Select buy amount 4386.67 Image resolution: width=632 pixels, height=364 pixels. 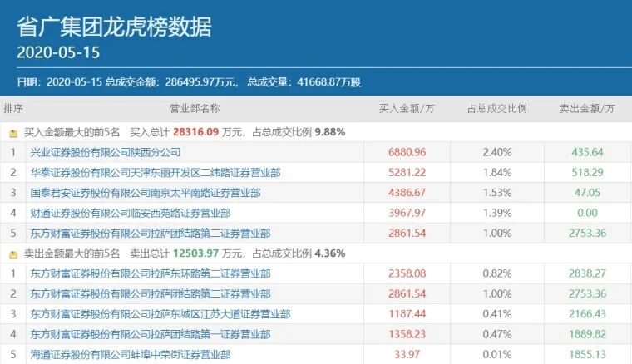click(407, 193)
